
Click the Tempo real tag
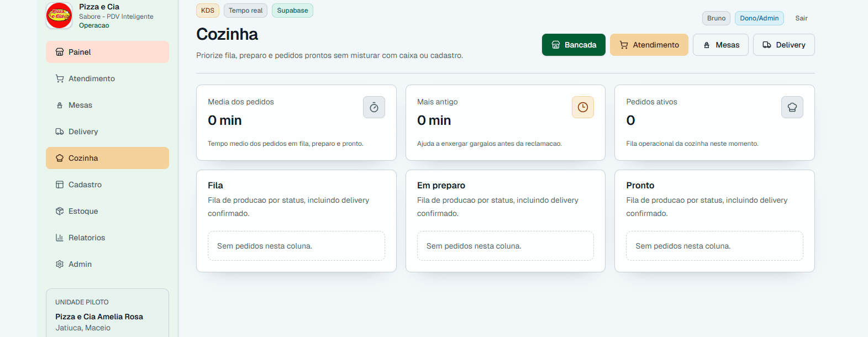pos(245,10)
